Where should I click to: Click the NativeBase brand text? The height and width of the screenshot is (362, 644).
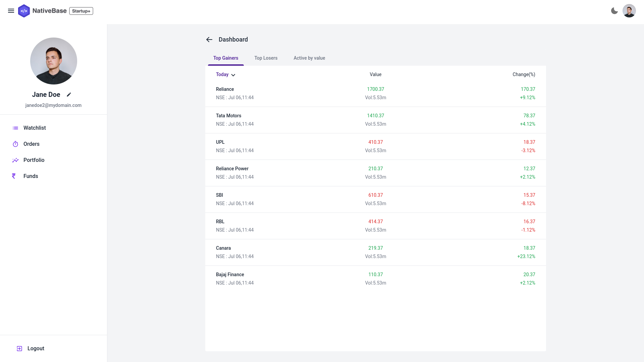click(49, 11)
